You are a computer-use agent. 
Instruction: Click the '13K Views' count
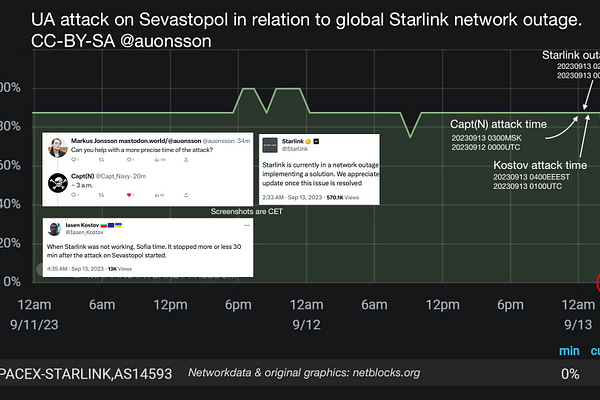(x=120, y=269)
